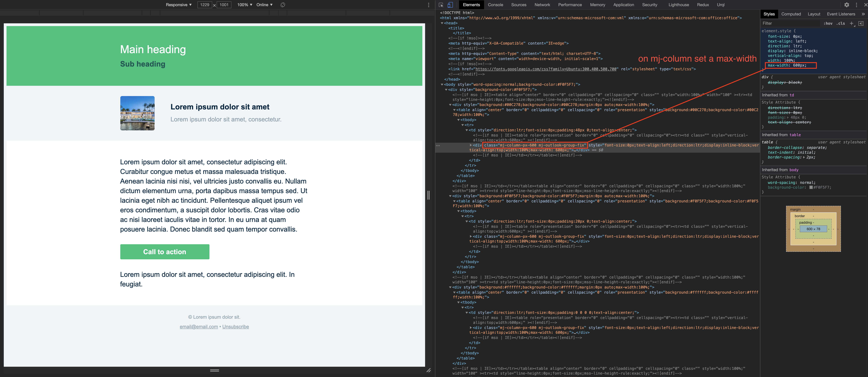Open the customize DevTools three-dot menu
Image resolution: width=868 pixels, height=377 pixels.
point(857,5)
